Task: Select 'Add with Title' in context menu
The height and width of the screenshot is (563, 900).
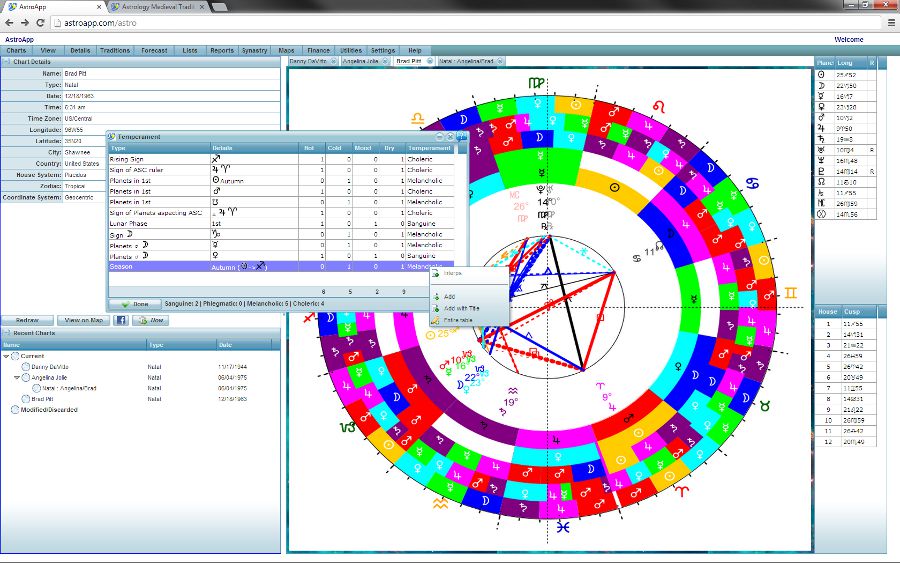Action: point(461,308)
